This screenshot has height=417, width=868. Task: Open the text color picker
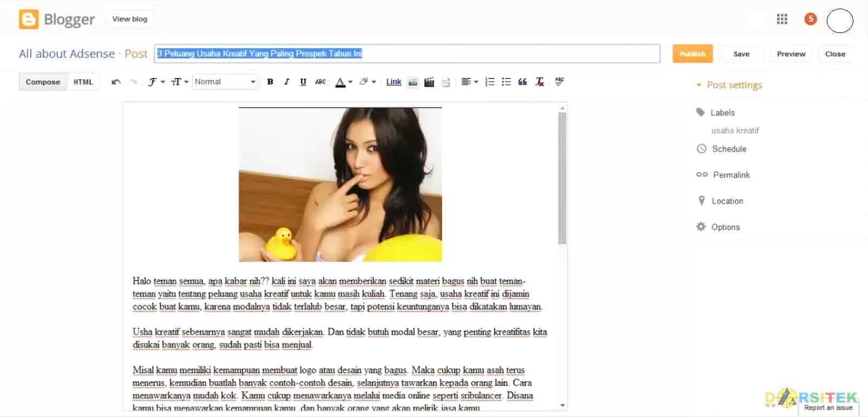point(344,82)
